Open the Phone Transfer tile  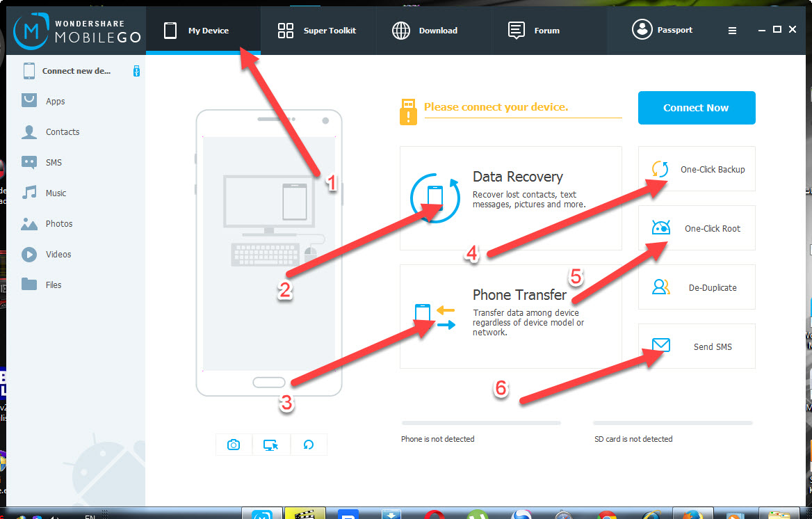510,317
